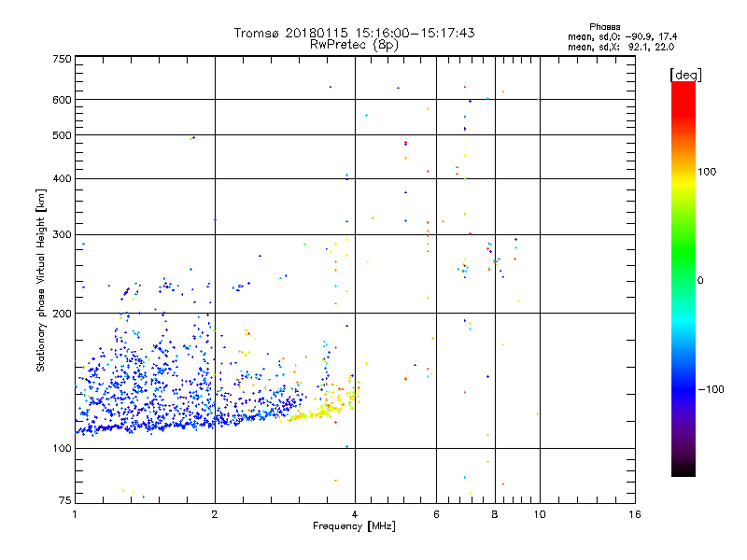Viewport: 747px width, 560px height.
Task: Click the x-axis label "16"
Action: click(x=635, y=514)
